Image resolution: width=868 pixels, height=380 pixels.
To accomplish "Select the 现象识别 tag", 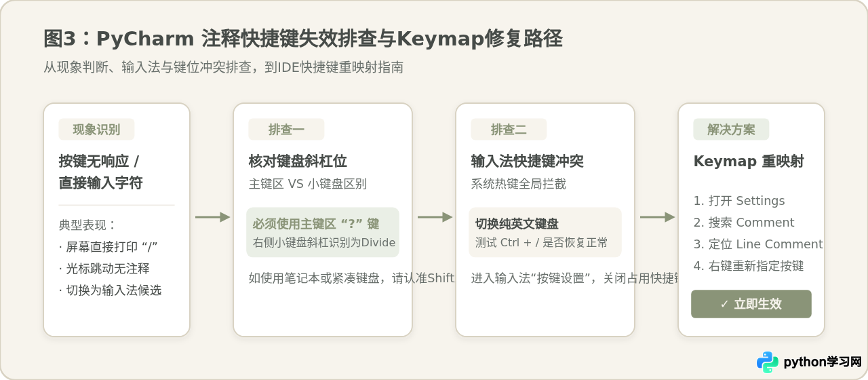I will (x=96, y=130).
